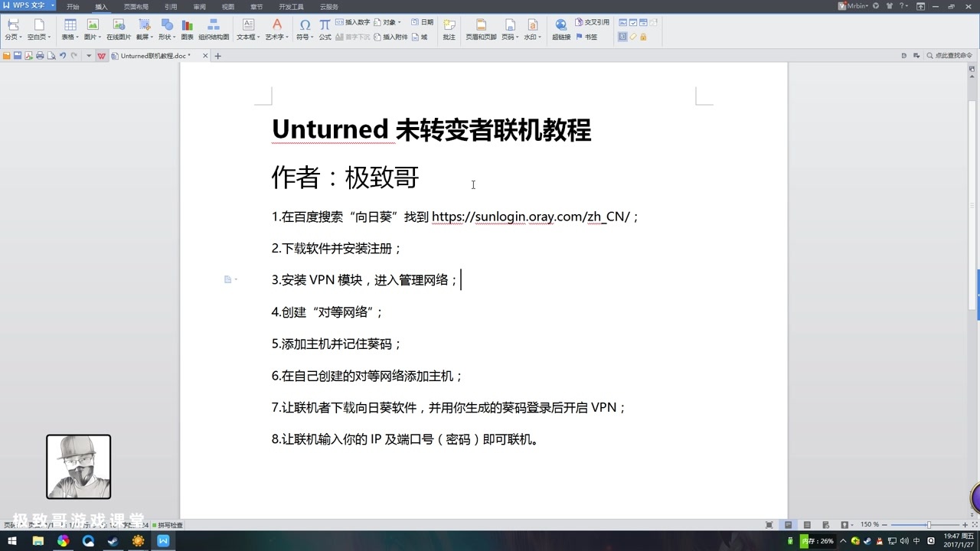Click the lock form protection icon

(643, 37)
